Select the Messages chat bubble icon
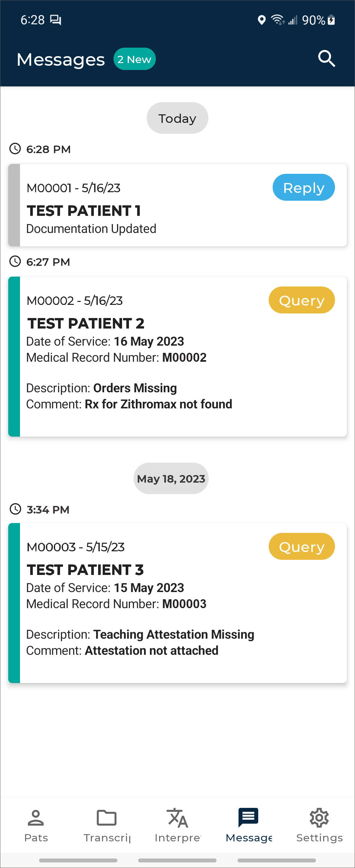The image size is (355, 868). pyautogui.click(x=248, y=818)
